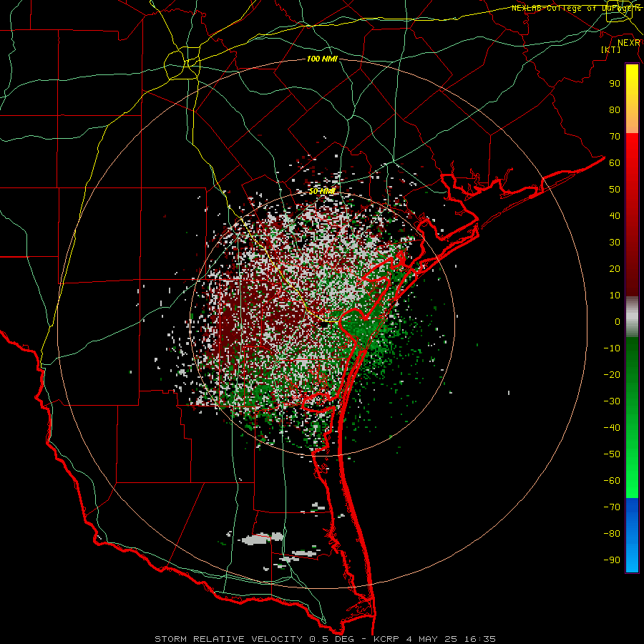Click the NEXR label above the color bar
The image size is (644, 644).
[x=629, y=43]
